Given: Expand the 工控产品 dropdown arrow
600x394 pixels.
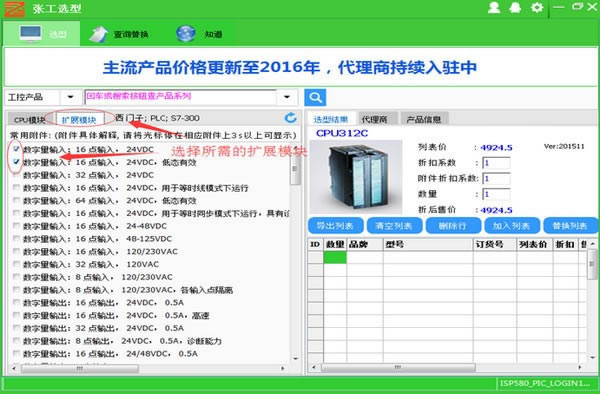Looking at the screenshot, I should tap(70, 97).
